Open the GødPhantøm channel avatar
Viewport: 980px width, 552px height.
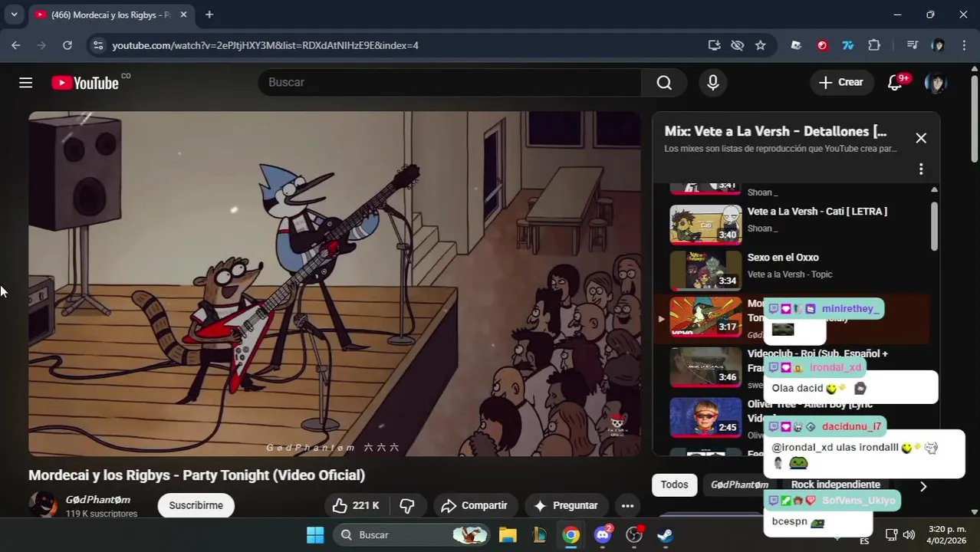43,505
